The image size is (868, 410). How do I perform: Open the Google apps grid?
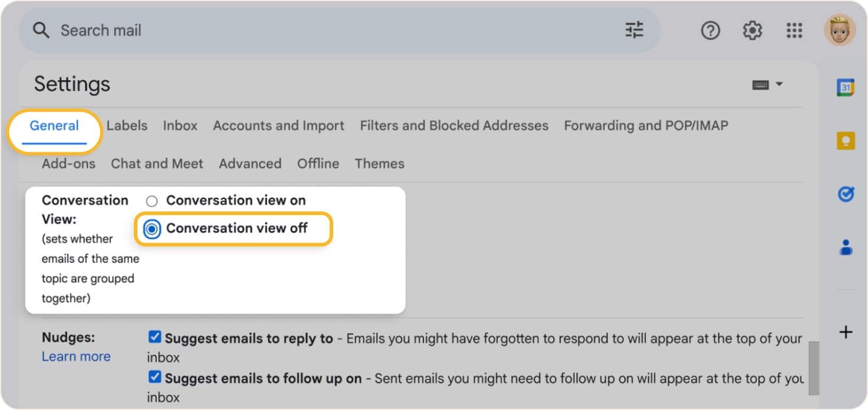794,30
